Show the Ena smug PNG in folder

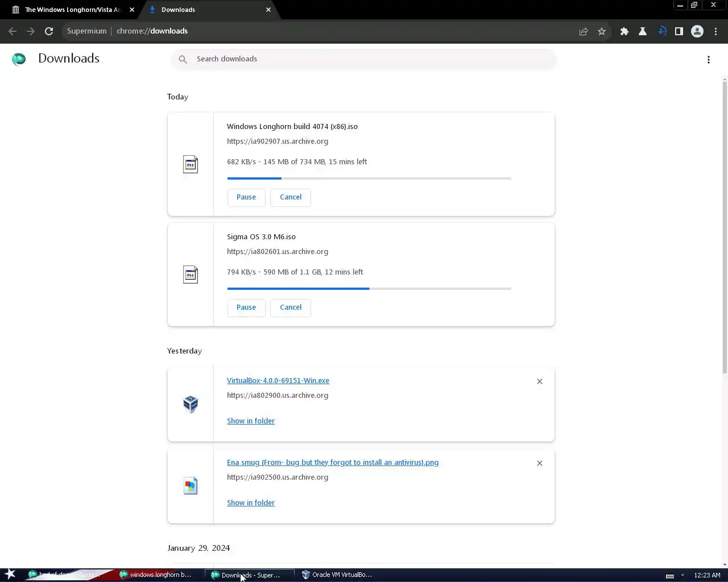click(251, 503)
